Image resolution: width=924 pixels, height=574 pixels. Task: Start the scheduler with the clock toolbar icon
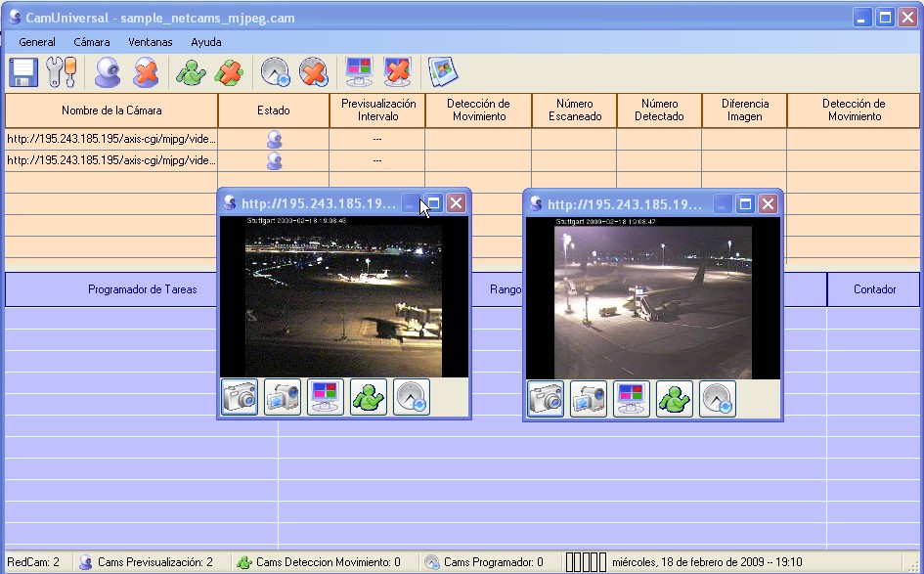275,72
